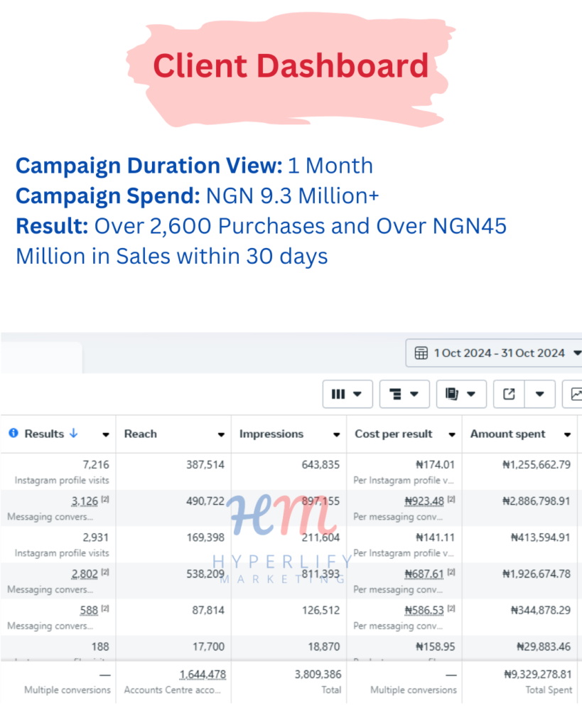Open the charts icon at toolbar edge

[x=575, y=394]
